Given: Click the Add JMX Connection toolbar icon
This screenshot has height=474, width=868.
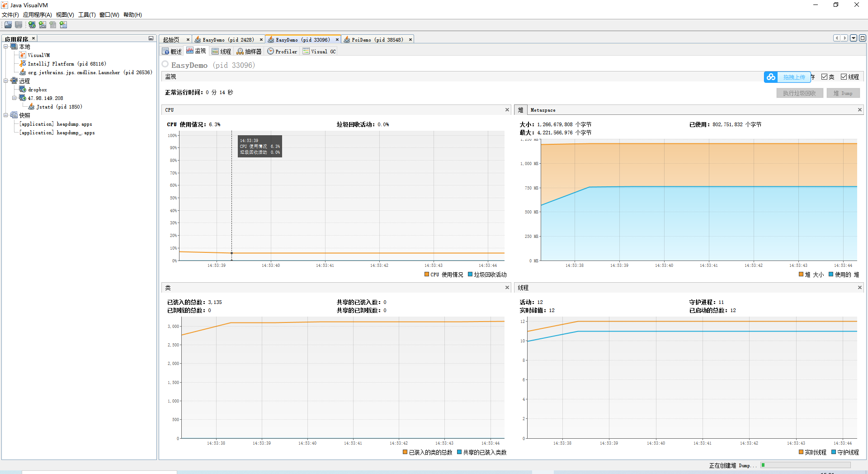Looking at the screenshot, I should click(42, 25).
